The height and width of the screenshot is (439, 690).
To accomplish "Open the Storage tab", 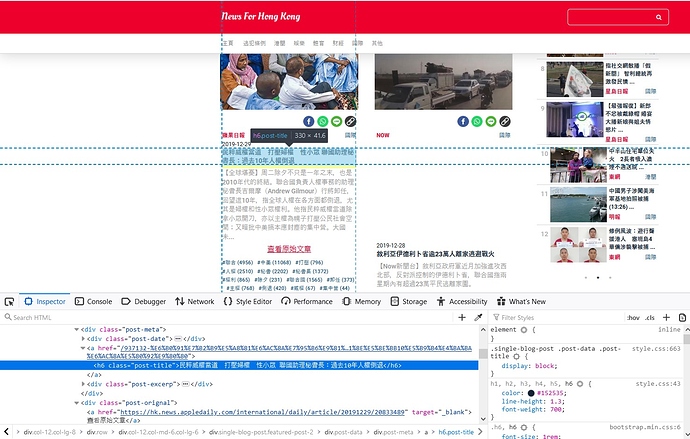I will point(409,302).
